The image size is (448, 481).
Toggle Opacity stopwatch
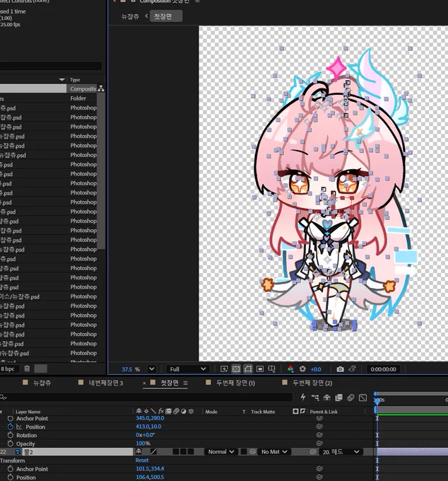(11, 444)
